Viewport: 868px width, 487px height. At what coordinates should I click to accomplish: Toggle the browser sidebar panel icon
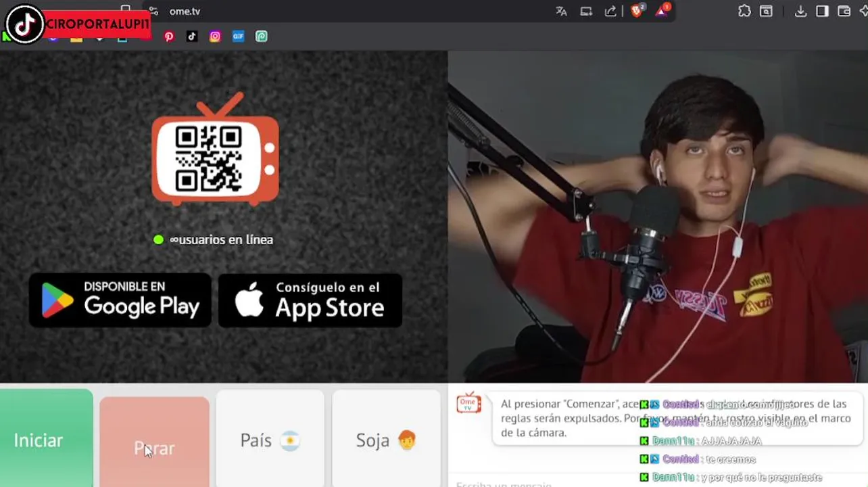point(822,11)
